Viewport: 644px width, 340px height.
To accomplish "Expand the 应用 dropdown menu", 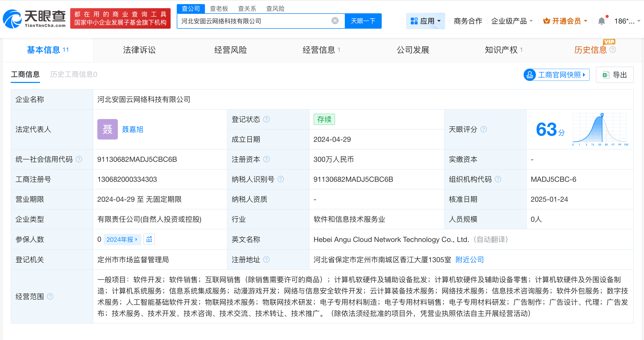I will (x=425, y=21).
